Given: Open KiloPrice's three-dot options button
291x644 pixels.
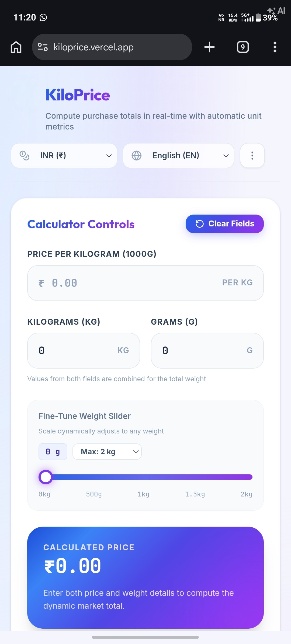Looking at the screenshot, I should [x=252, y=156].
